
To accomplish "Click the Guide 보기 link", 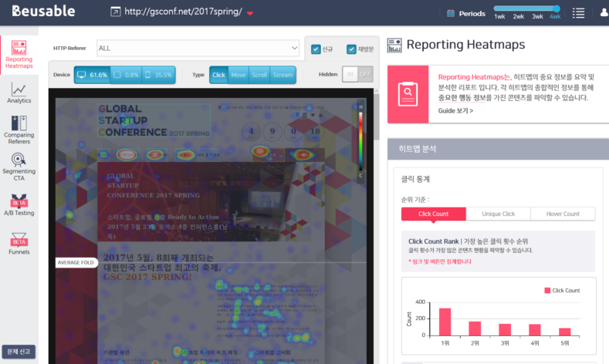I will [x=455, y=110].
